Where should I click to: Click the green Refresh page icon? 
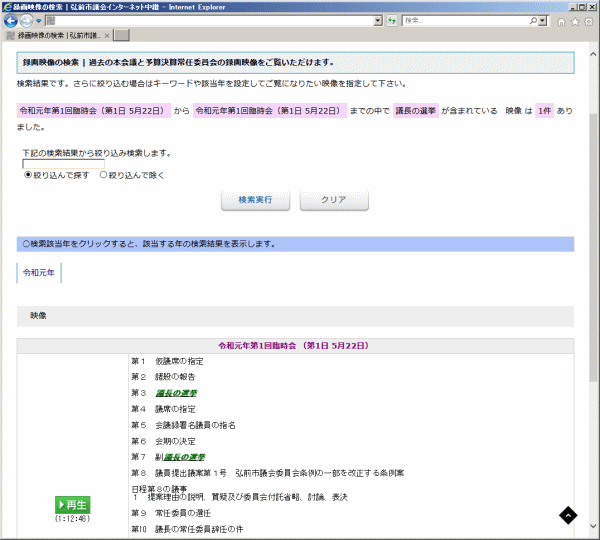(392, 21)
